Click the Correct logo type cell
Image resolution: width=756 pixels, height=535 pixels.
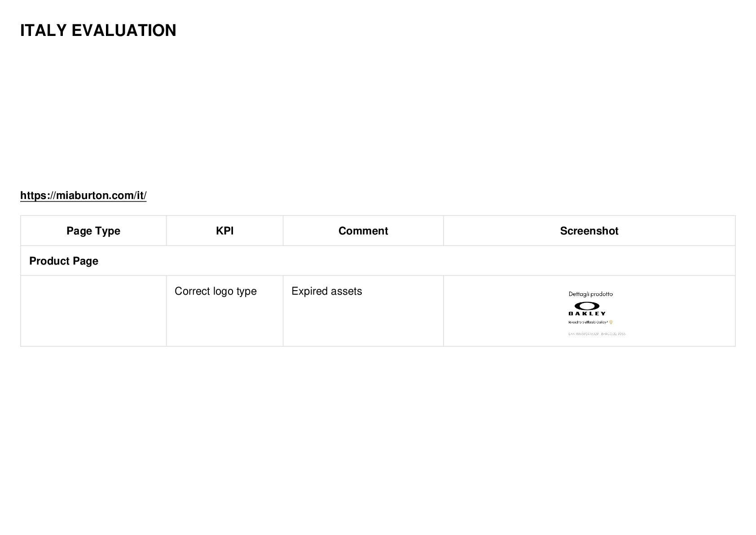click(215, 291)
